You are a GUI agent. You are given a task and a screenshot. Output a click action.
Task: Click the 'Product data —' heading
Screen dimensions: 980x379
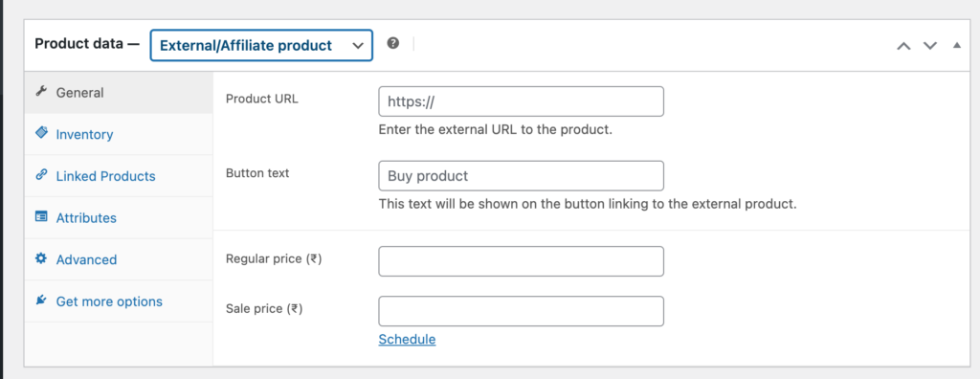(87, 44)
